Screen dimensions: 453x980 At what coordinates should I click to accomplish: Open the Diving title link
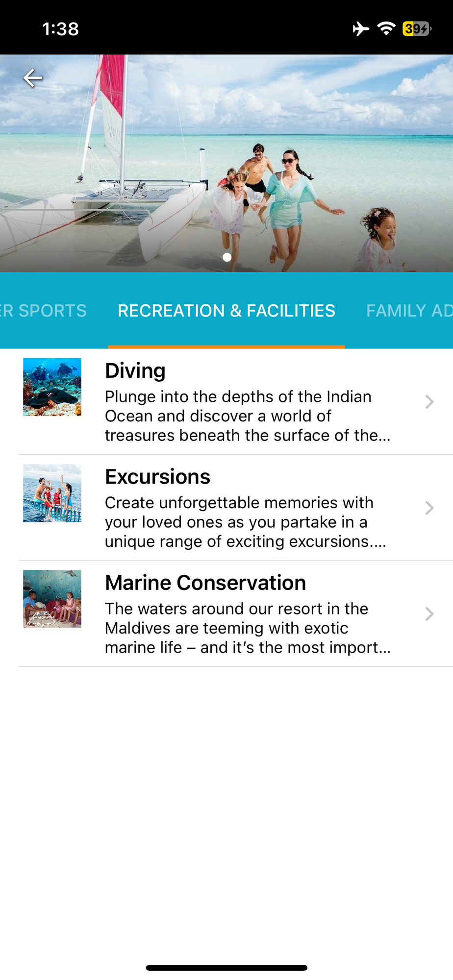(x=135, y=371)
